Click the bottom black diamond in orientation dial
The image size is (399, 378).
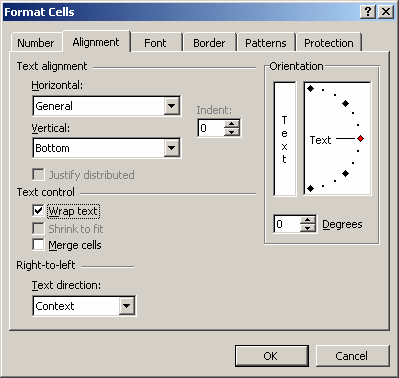coord(310,188)
